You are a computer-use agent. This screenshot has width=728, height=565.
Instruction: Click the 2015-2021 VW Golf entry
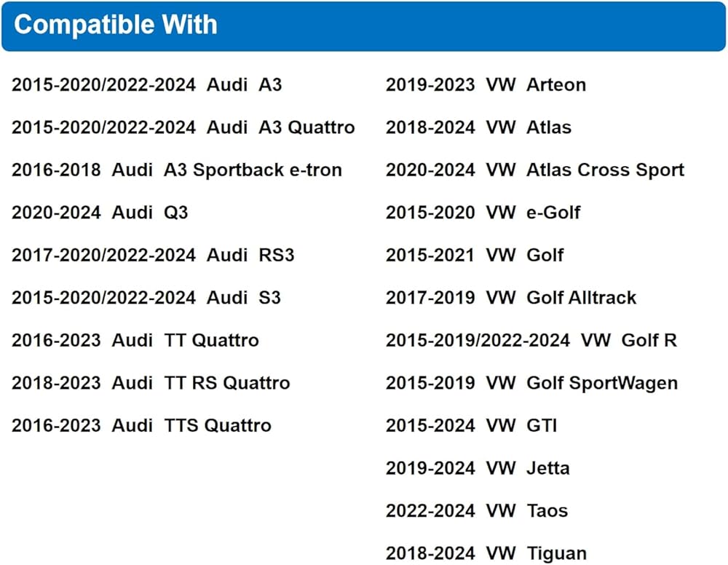tap(475, 256)
